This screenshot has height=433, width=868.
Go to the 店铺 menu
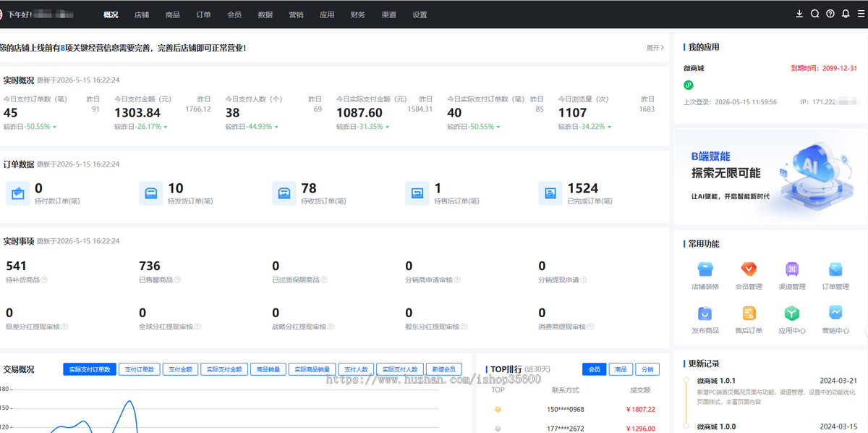[142, 14]
